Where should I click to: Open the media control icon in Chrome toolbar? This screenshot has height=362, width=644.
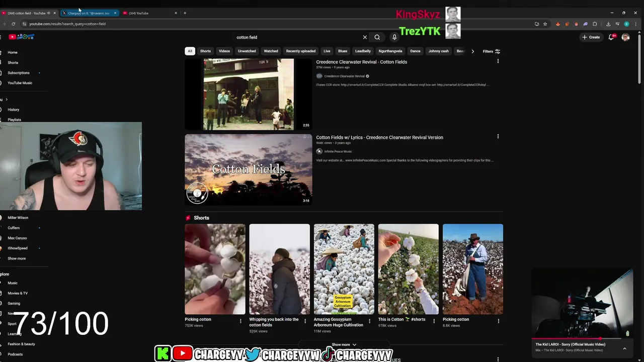point(617,24)
